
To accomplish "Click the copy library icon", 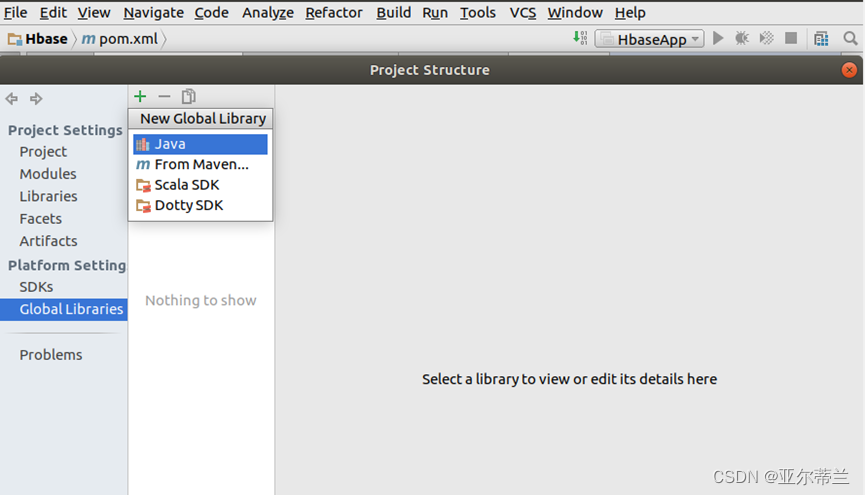I will (x=189, y=97).
